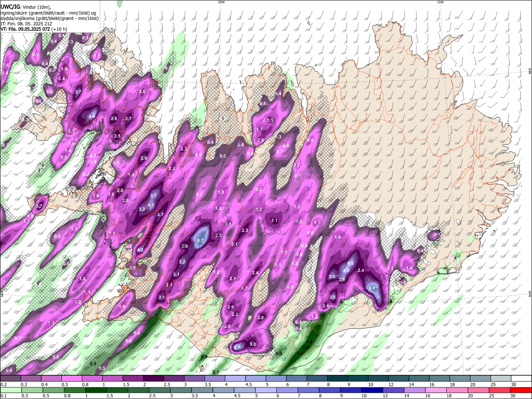Click the 15W longitude label

coord(440,2)
